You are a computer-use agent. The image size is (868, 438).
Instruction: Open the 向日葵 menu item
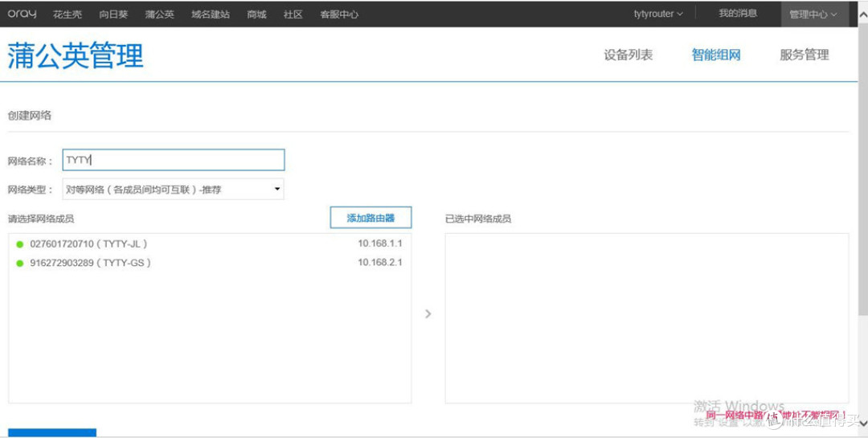point(113,14)
